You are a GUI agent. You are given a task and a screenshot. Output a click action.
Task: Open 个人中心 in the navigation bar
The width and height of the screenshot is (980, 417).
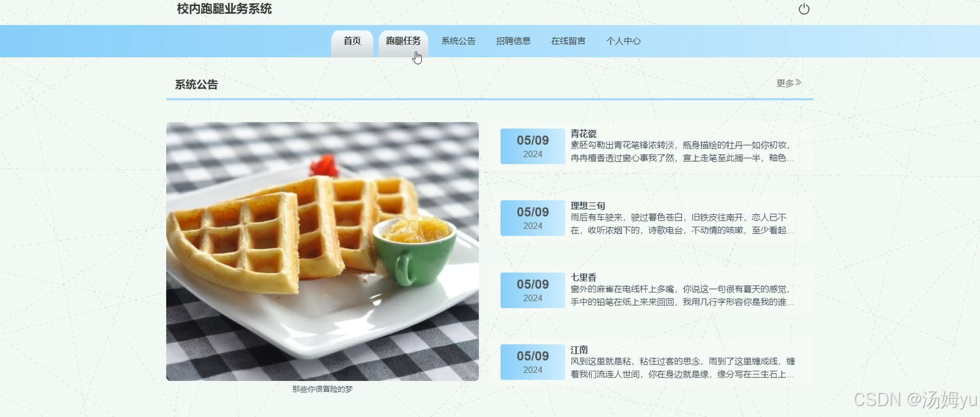(623, 41)
